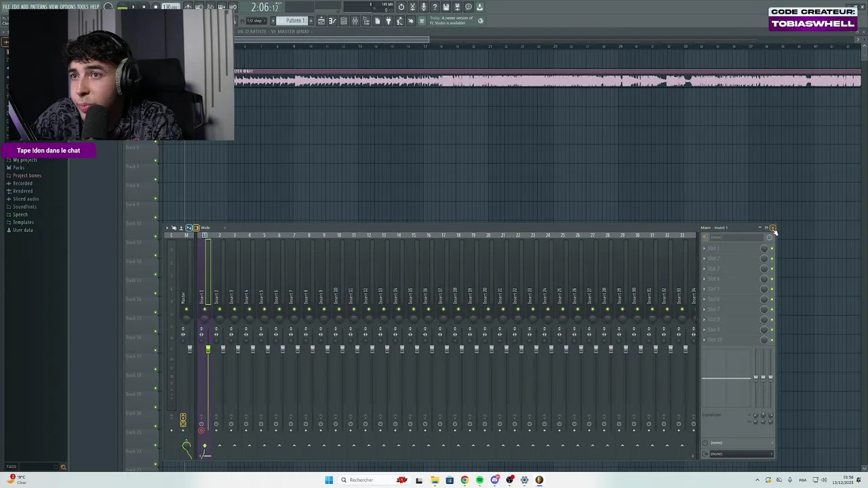Click the tempo tapper icon
The width and height of the screenshot is (868, 488).
coord(399,20)
